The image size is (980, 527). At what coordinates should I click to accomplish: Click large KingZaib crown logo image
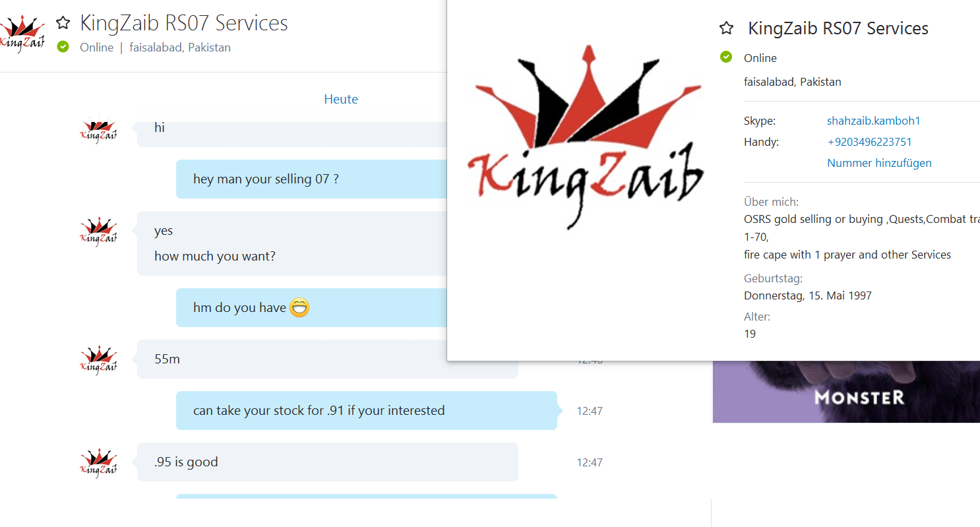point(585,137)
